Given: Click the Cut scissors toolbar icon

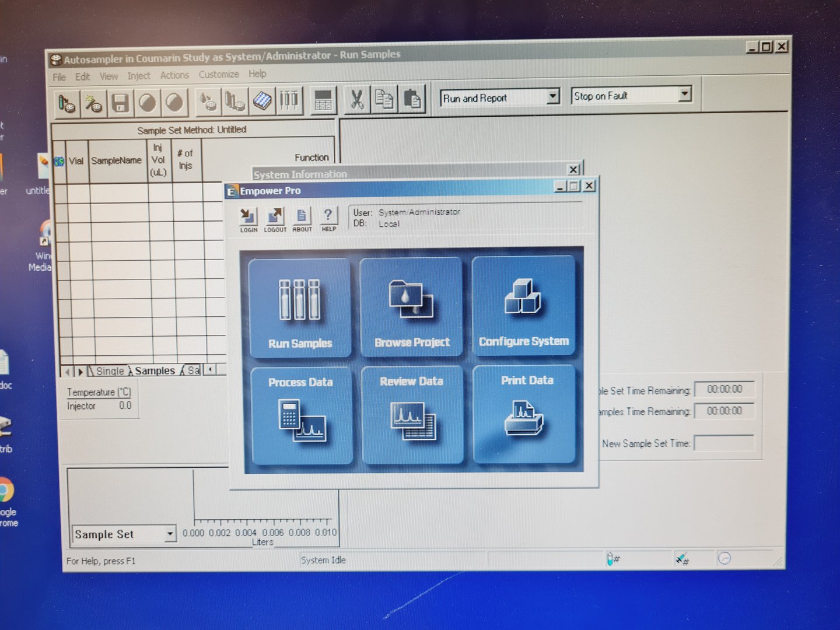Looking at the screenshot, I should [x=356, y=100].
